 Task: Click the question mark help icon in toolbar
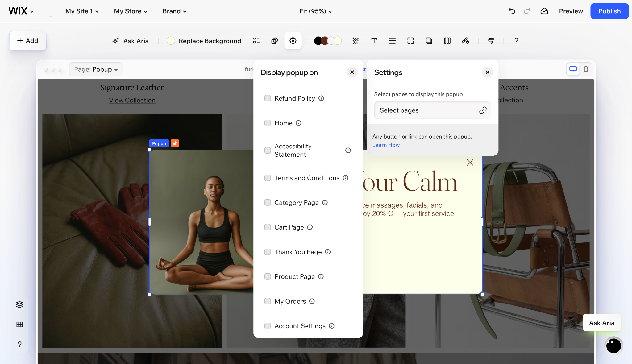coord(516,41)
